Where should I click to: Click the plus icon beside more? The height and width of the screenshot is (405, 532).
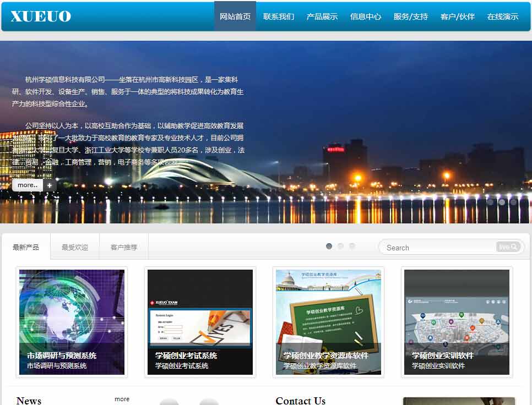point(50,185)
